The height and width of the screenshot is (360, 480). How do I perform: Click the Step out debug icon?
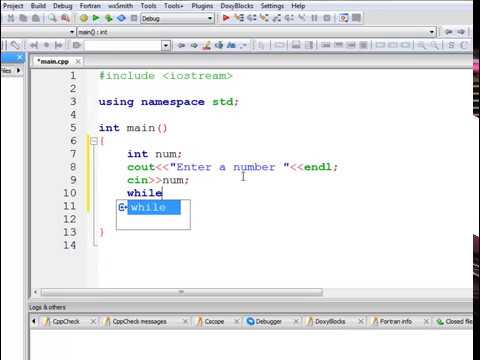[x=277, y=18]
